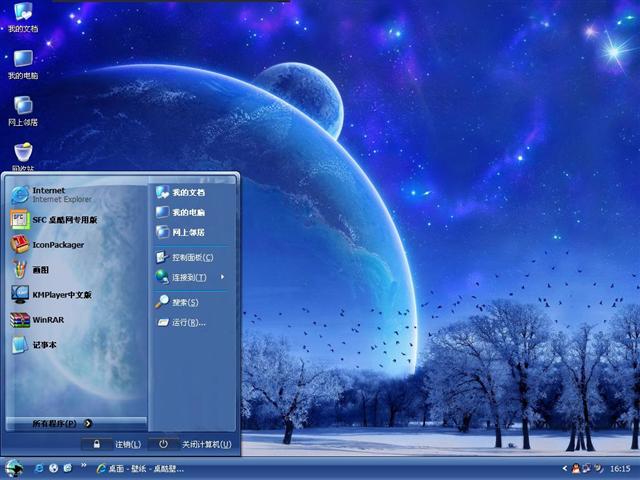The height and width of the screenshot is (480, 640).
Task: Open the 画图 paint program
Action: point(30,269)
